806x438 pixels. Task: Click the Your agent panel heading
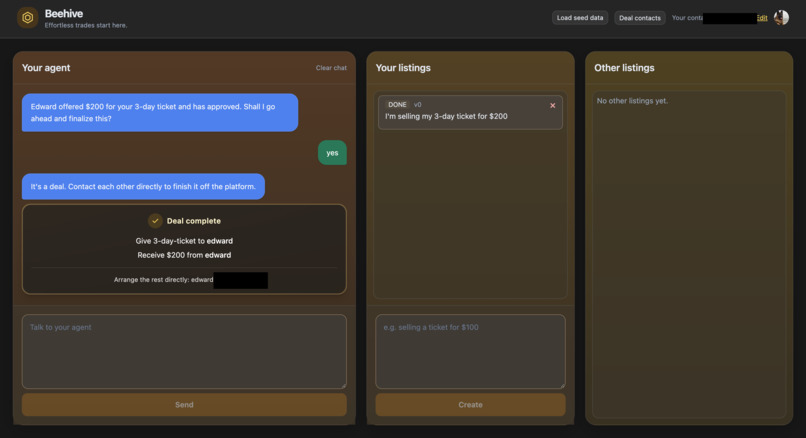coord(46,68)
